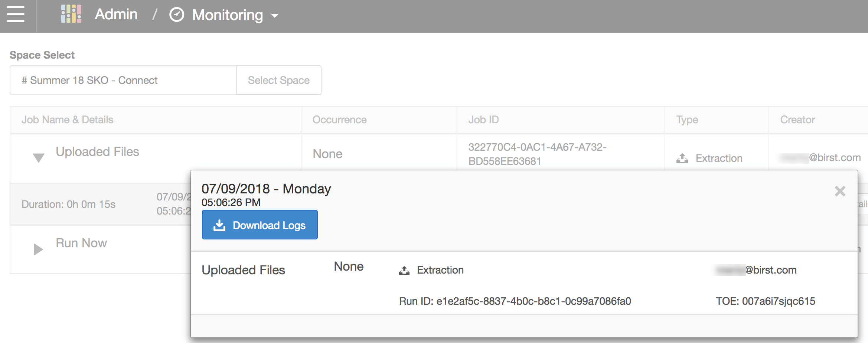Click the Extraction upload icon in the Type column

[682, 159]
